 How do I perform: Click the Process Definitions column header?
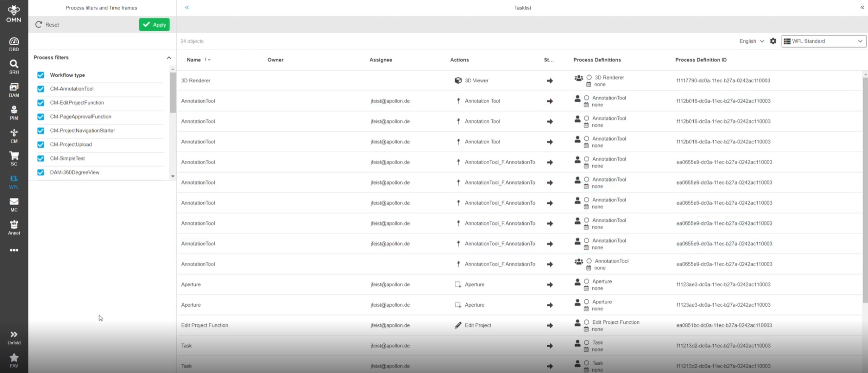point(597,60)
